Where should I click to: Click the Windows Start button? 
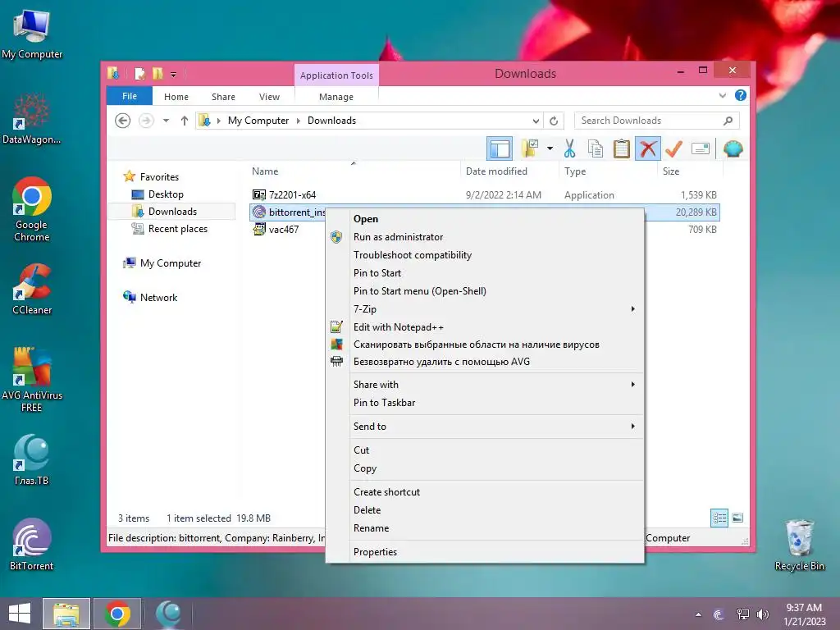[20, 614]
